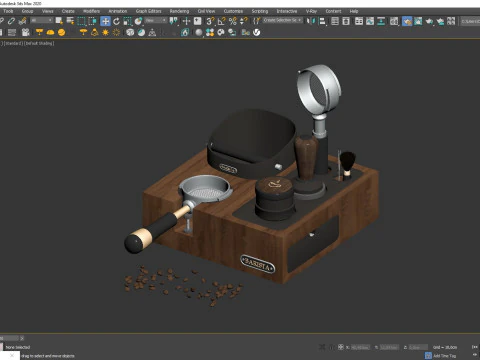Image resolution: width=480 pixels, height=360 pixels.
Task: Open the Modifiers menu
Action: [91, 11]
